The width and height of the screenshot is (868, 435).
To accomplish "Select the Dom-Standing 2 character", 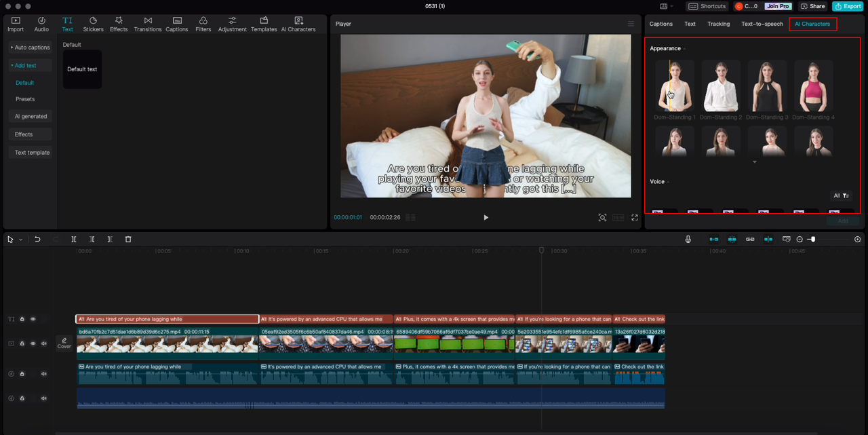I will click(721, 90).
